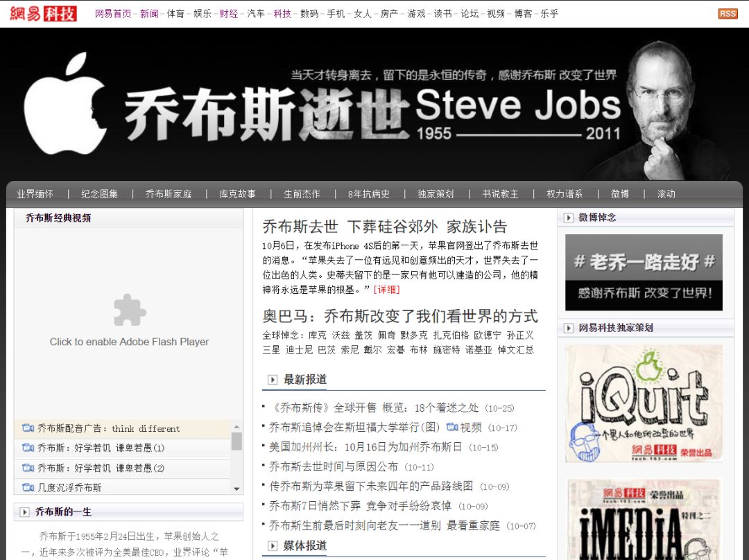Viewport: 749px width, 560px height.
Task: Click the 老乔一路走好 weibo banner
Action: coord(644,272)
